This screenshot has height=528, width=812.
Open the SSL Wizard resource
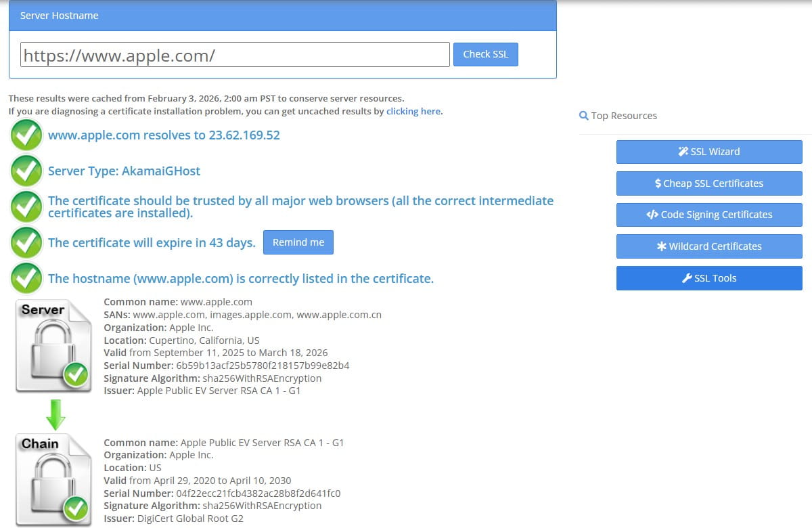click(x=708, y=152)
